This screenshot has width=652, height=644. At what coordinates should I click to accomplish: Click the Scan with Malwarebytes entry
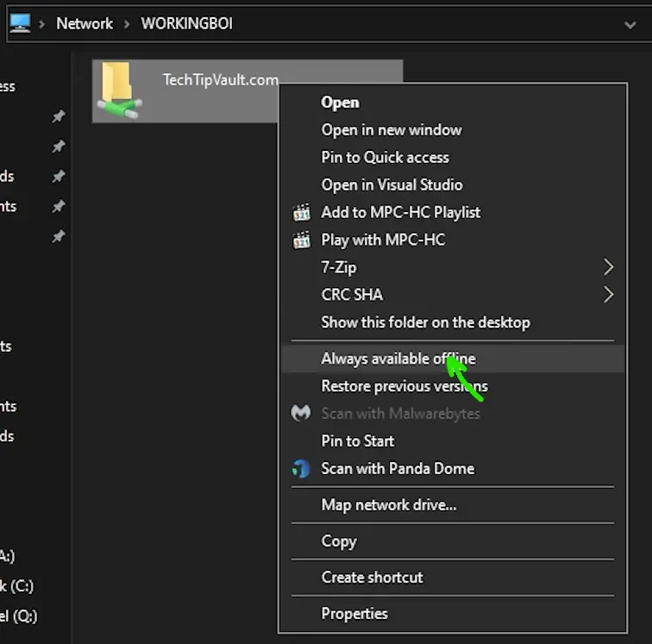(x=453, y=414)
